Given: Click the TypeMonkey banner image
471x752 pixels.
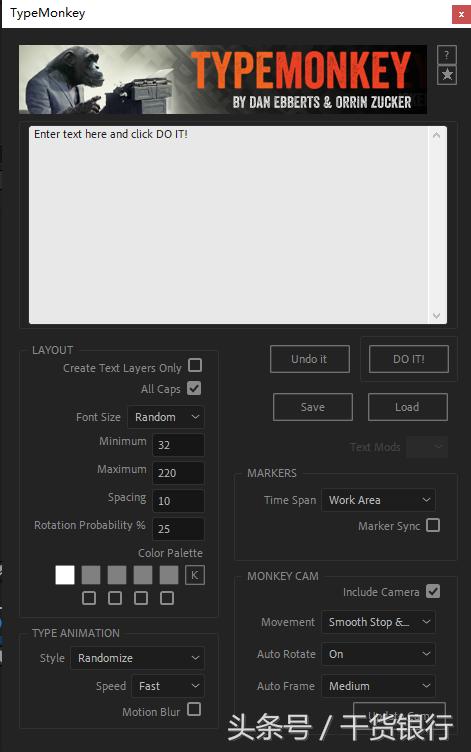Looking at the screenshot, I should pyautogui.click(x=223, y=80).
